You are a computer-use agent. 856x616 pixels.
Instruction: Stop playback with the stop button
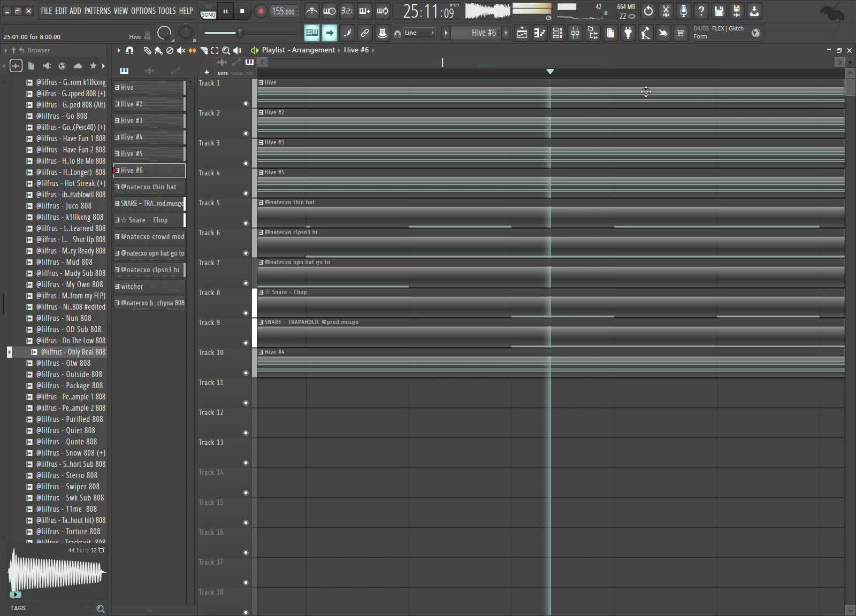(x=242, y=11)
